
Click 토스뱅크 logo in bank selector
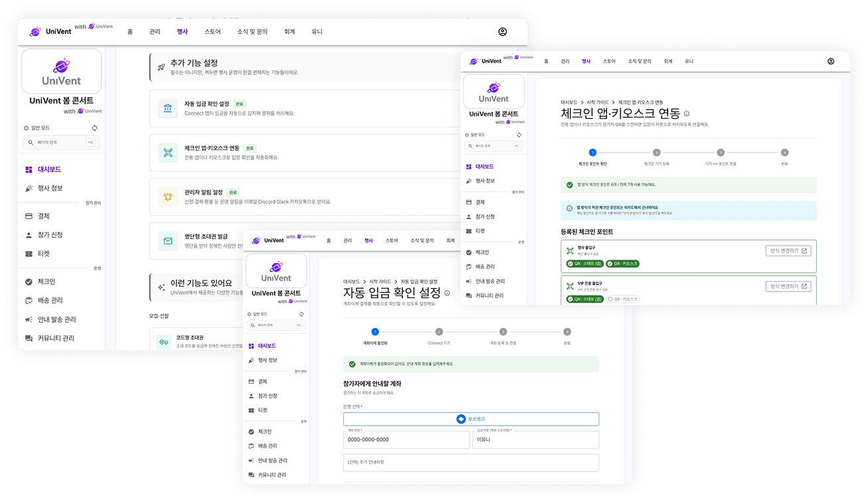[461, 419]
